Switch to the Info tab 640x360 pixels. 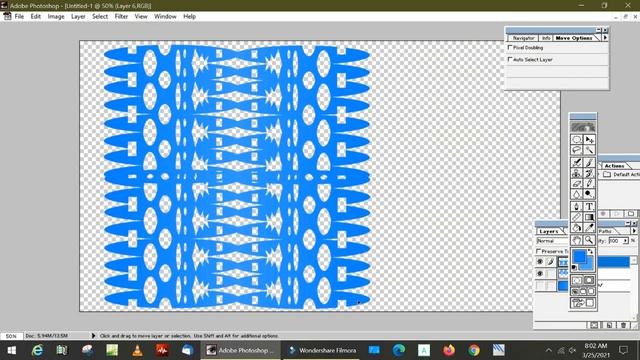546,38
